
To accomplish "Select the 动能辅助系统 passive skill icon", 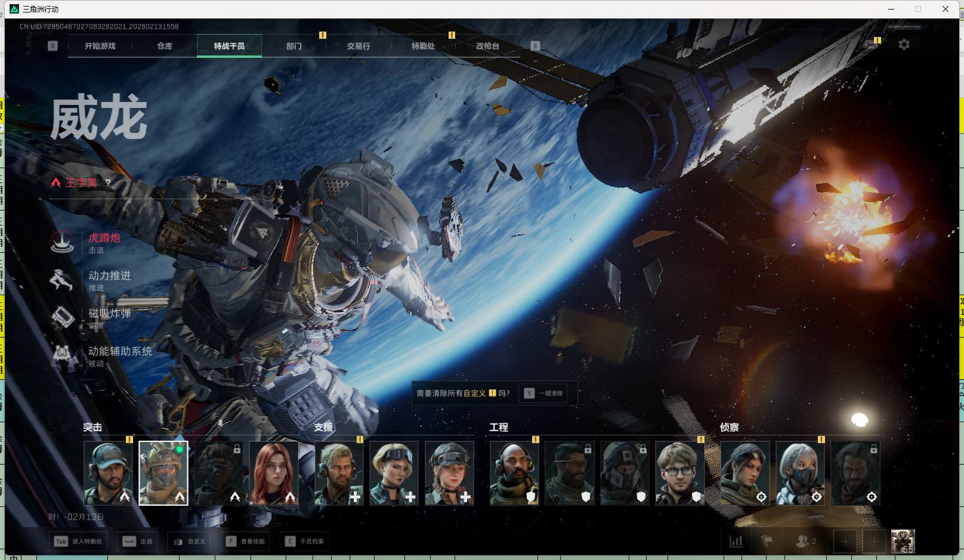I will pyautogui.click(x=62, y=354).
